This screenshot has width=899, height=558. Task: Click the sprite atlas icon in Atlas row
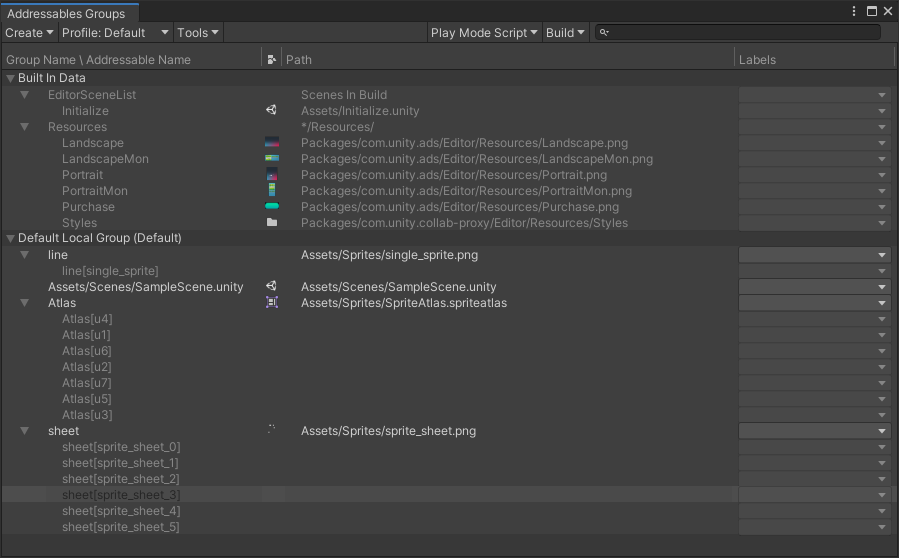(271, 303)
